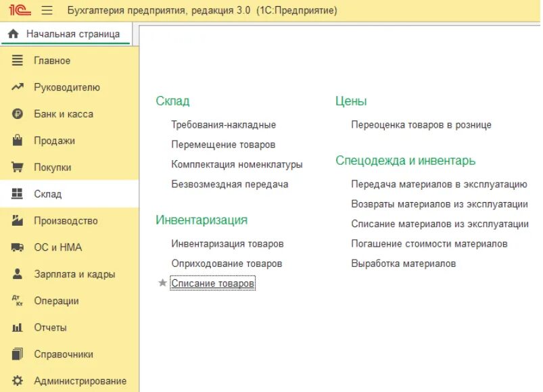Screen dimensions: 543x392
Task: Open Погашение стоимости материалов link
Action: pos(429,243)
